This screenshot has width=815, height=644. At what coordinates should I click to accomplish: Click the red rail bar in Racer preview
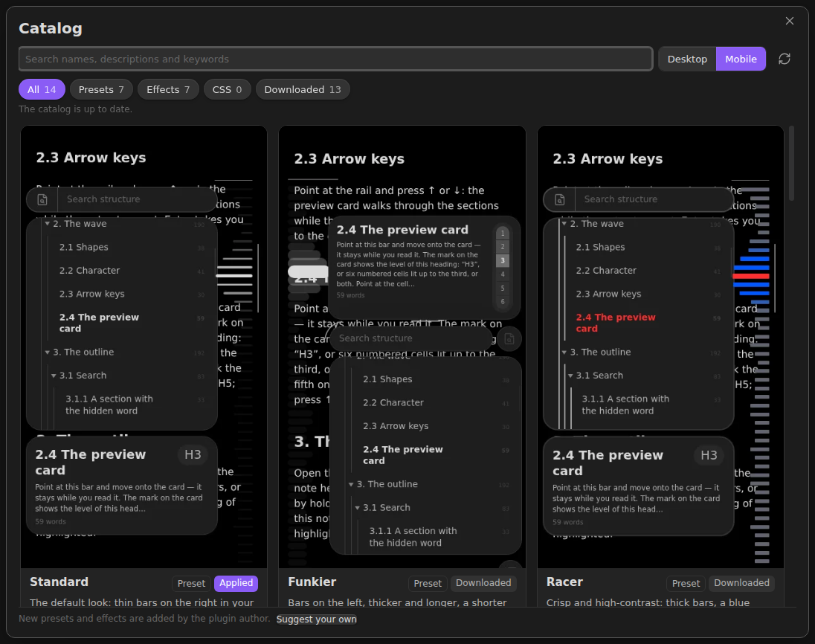coord(750,276)
